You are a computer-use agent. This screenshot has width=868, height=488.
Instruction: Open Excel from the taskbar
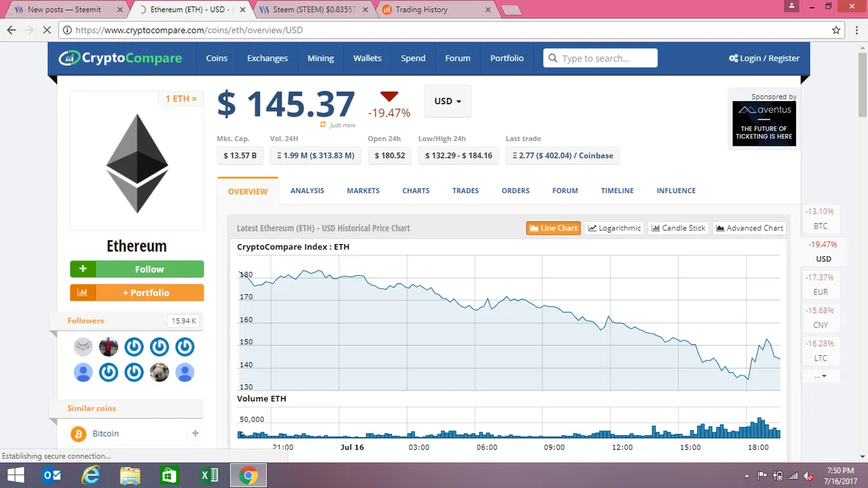click(209, 476)
